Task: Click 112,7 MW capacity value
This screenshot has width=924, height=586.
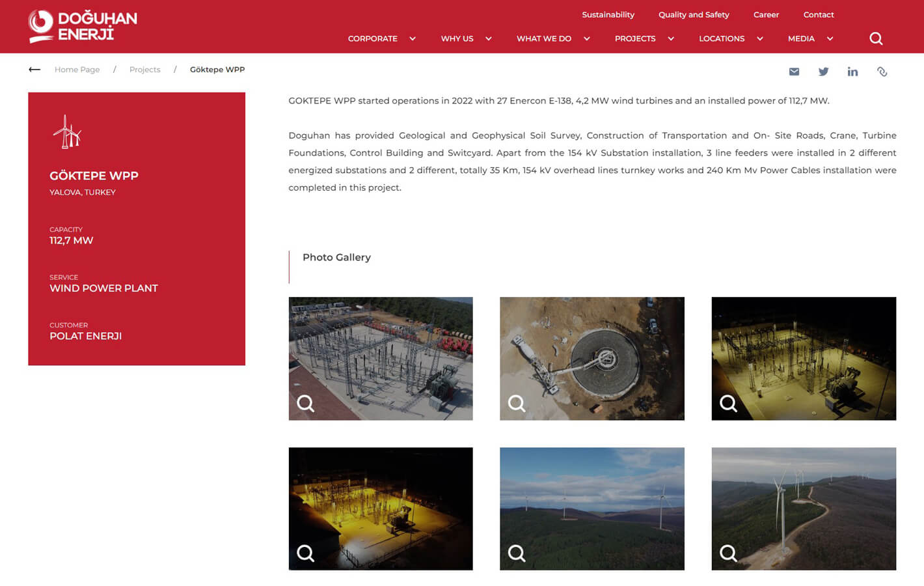Action: pos(72,240)
